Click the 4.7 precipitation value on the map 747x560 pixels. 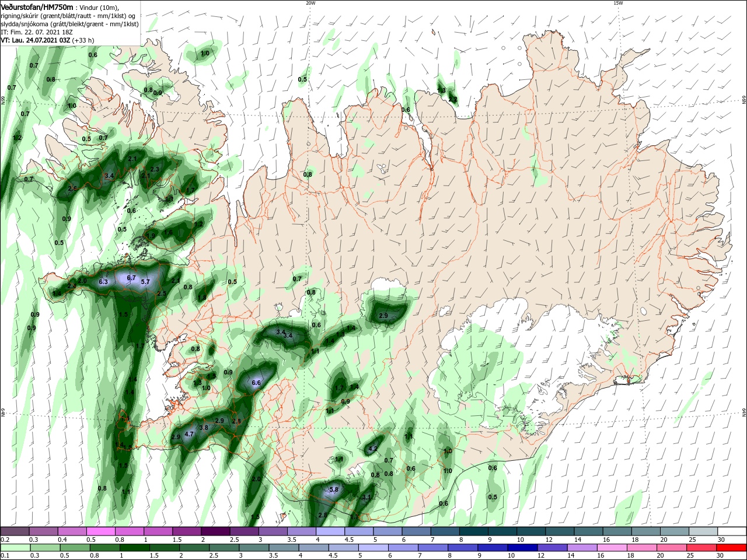pos(189,434)
